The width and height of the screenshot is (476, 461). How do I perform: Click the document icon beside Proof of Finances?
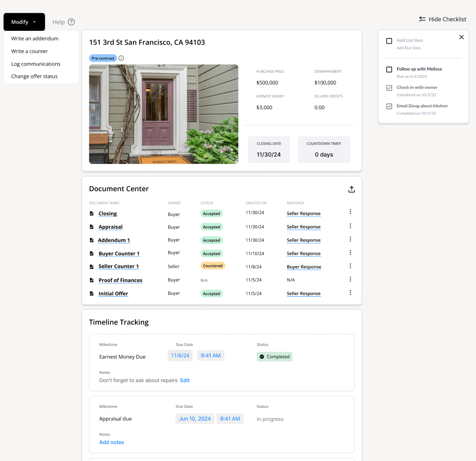[x=91, y=280]
